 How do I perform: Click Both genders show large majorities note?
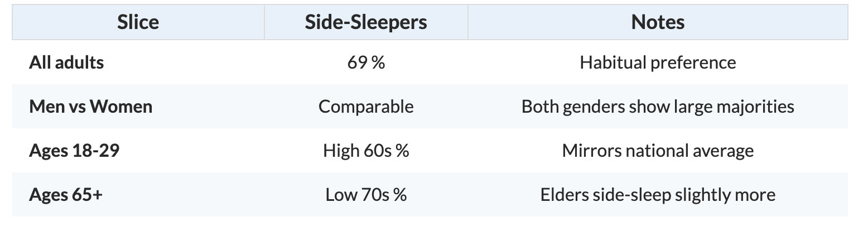[x=658, y=106]
